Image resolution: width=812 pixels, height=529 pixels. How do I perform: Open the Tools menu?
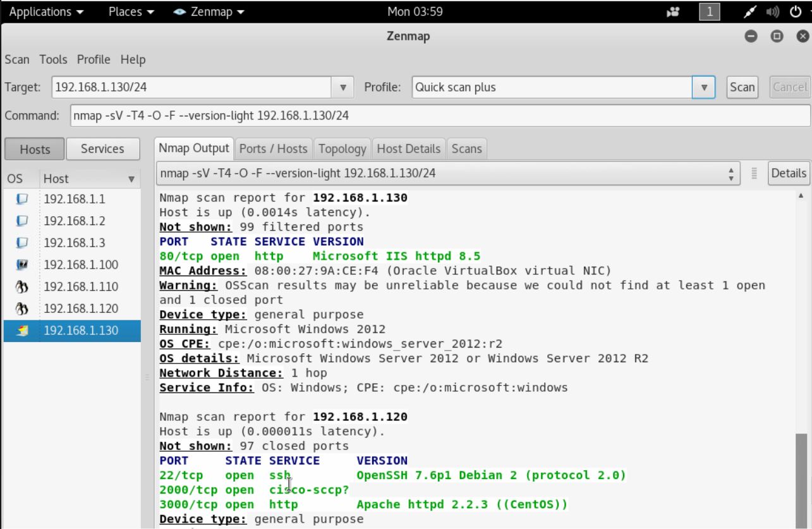click(53, 59)
